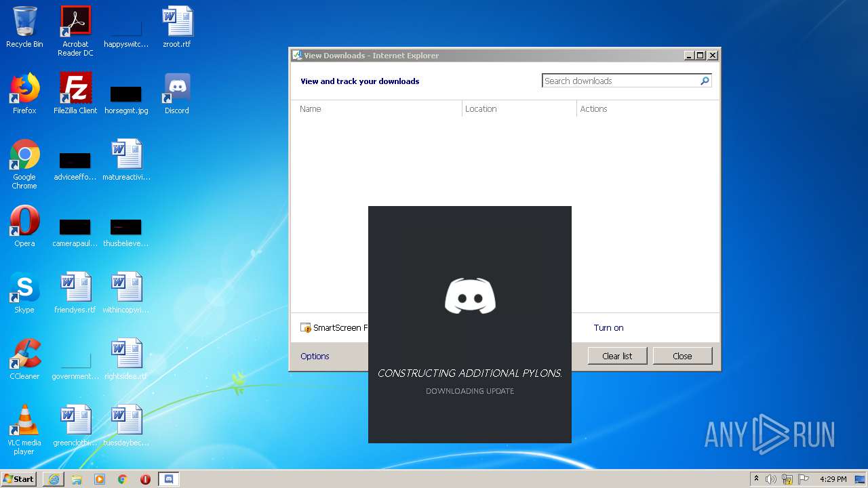This screenshot has width=868, height=488.
Task: Select the thusbelieve... desktop file
Action: tap(126, 232)
